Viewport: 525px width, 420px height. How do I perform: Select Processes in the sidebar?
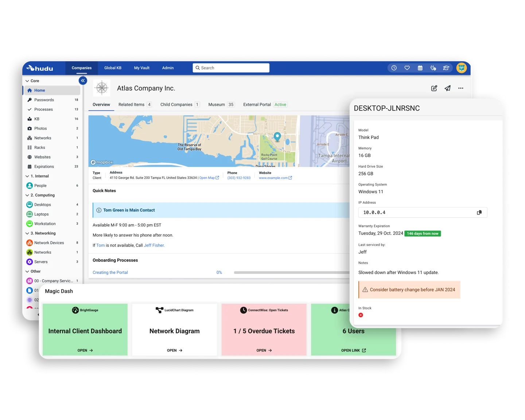point(52,109)
